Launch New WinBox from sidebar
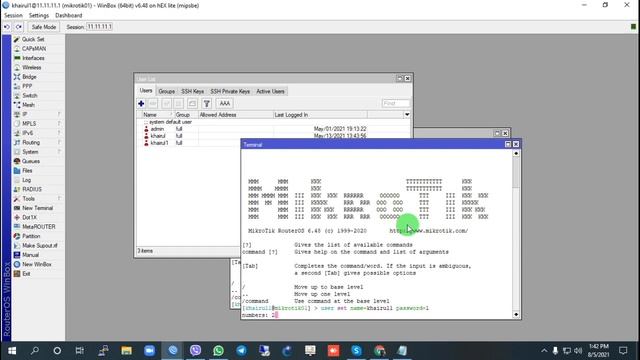The width and height of the screenshot is (640, 360). [x=36, y=264]
